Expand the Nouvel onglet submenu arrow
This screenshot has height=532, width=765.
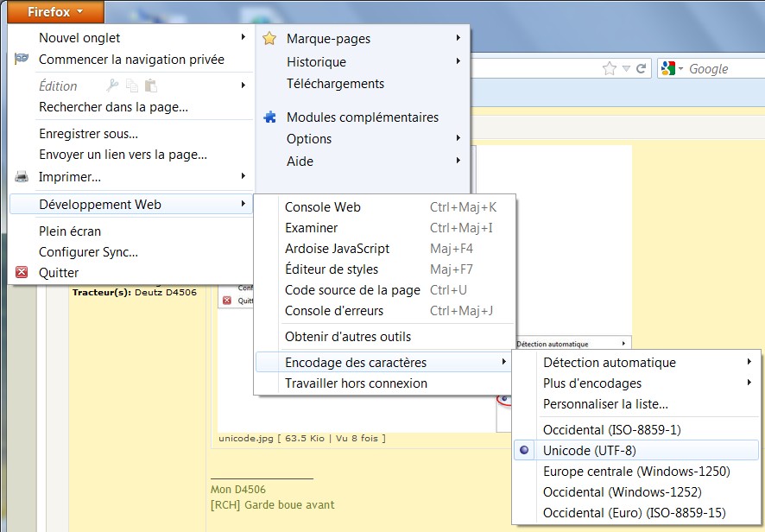point(243,37)
